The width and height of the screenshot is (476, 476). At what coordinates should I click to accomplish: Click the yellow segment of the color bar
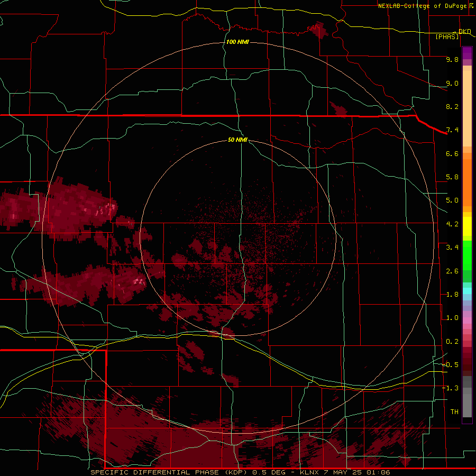pyautogui.click(x=467, y=226)
